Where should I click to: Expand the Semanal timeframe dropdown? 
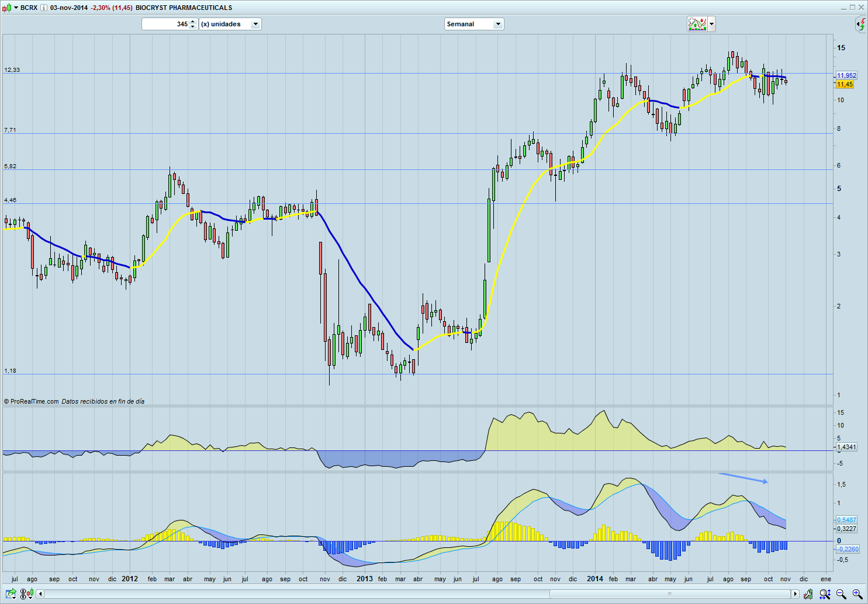(x=497, y=24)
